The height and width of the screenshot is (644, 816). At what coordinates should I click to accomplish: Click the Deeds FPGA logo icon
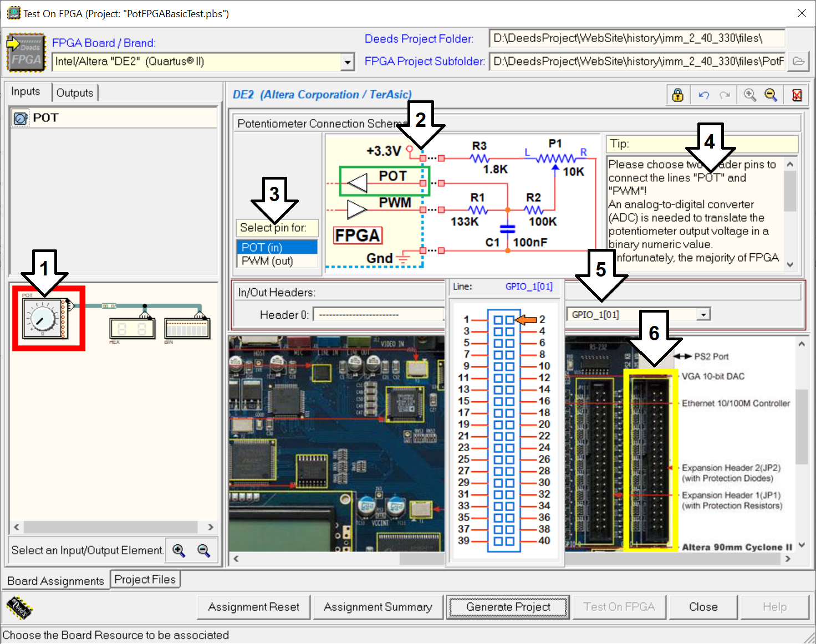click(x=25, y=53)
